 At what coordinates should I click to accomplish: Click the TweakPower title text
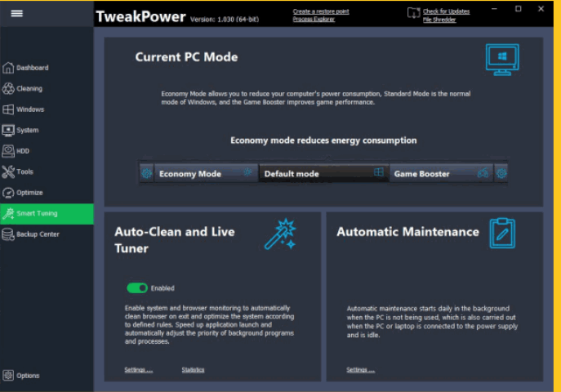coord(140,16)
